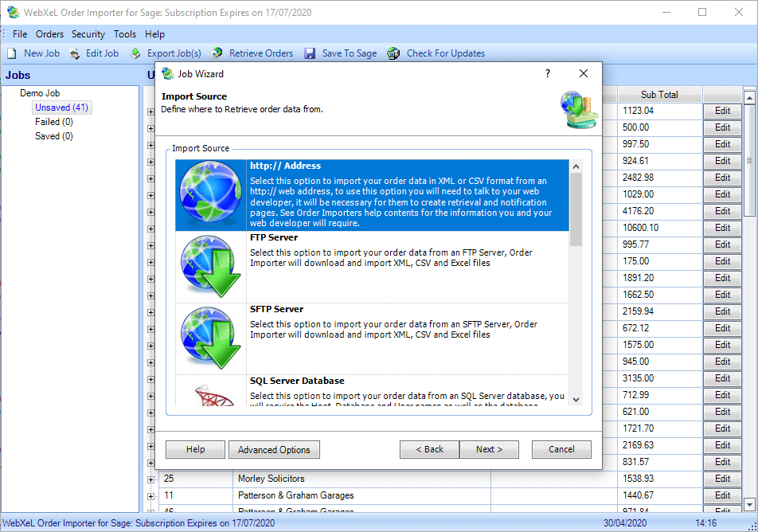Open the Security menu
The width and height of the screenshot is (758, 532).
[x=88, y=34]
